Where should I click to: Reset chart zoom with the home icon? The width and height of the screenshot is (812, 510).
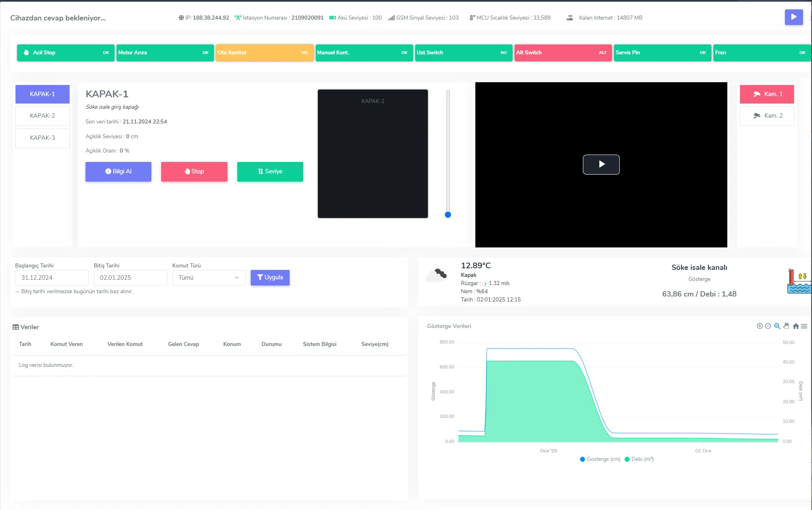tap(795, 326)
